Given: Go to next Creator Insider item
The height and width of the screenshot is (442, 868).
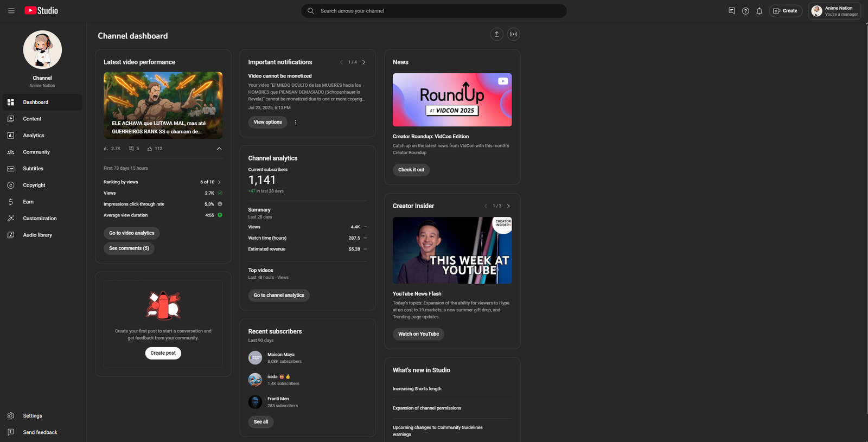Looking at the screenshot, I should pos(508,206).
